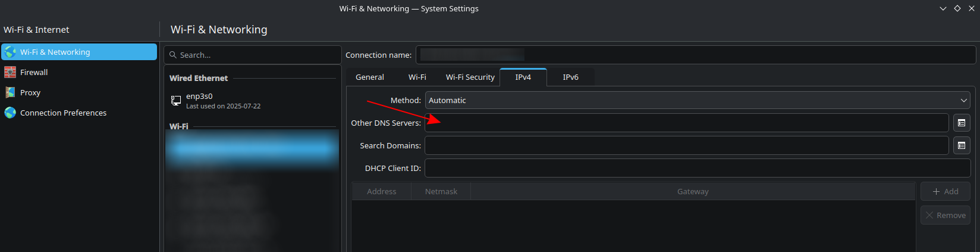The width and height of the screenshot is (980, 252).
Task: Focus the Other DNS Servers field
Action: [686, 123]
